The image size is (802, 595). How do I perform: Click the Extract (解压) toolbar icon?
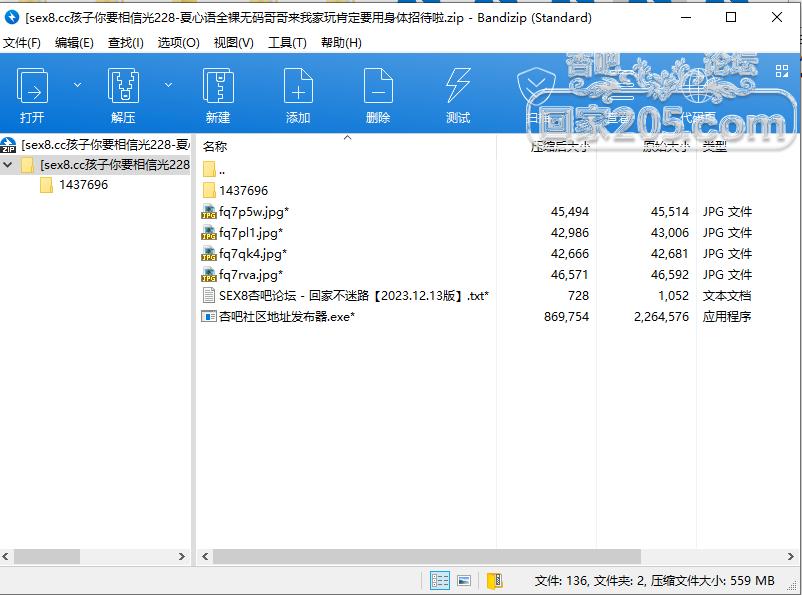tap(123, 86)
